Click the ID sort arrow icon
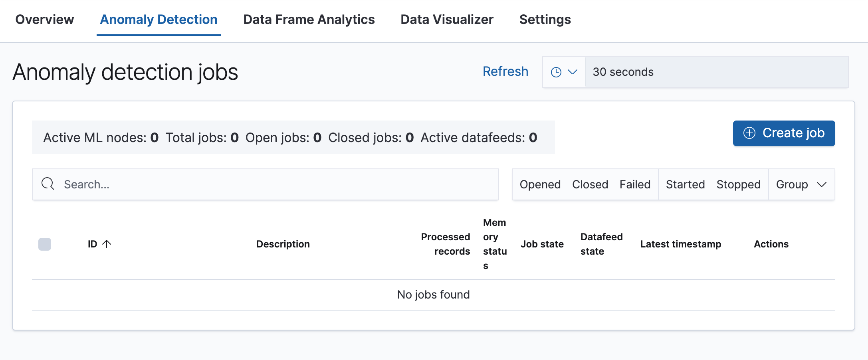This screenshot has width=868, height=360. (107, 244)
